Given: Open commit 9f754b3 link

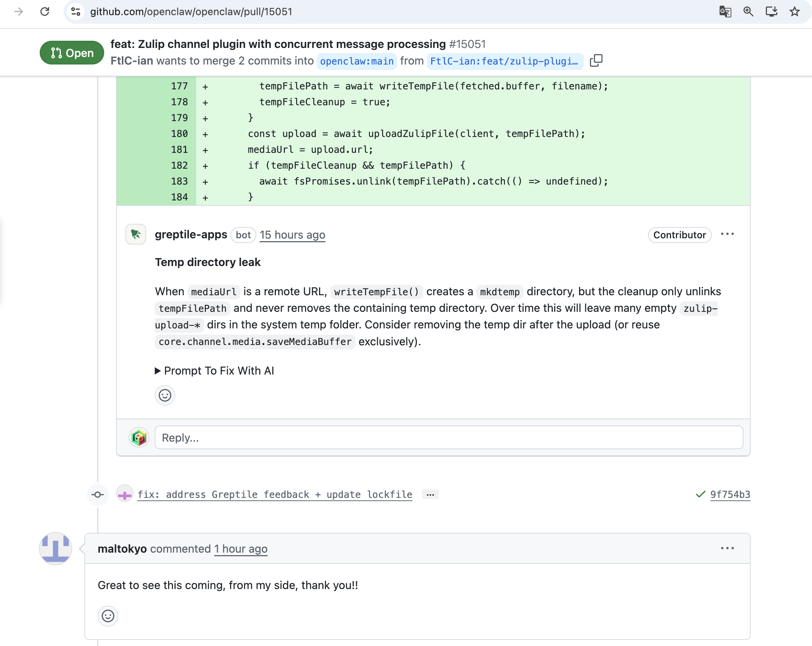Looking at the screenshot, I should [730, 494].
